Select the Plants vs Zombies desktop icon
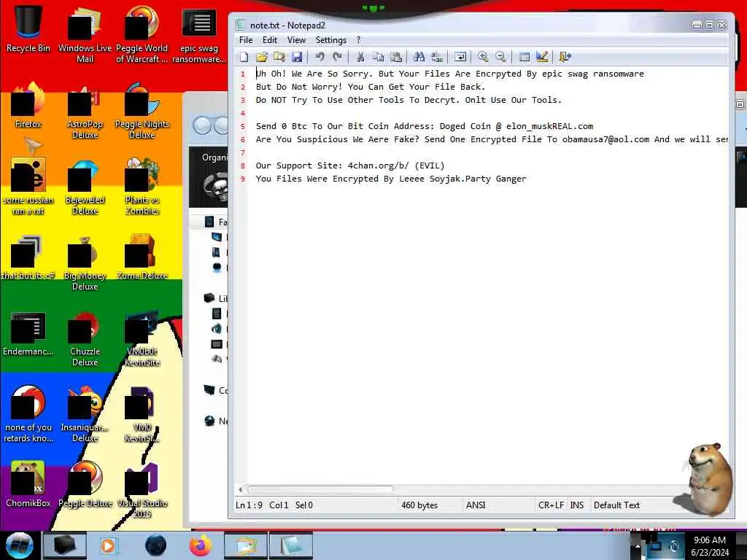The image size is (747, 560). click(x=142, y=187)
